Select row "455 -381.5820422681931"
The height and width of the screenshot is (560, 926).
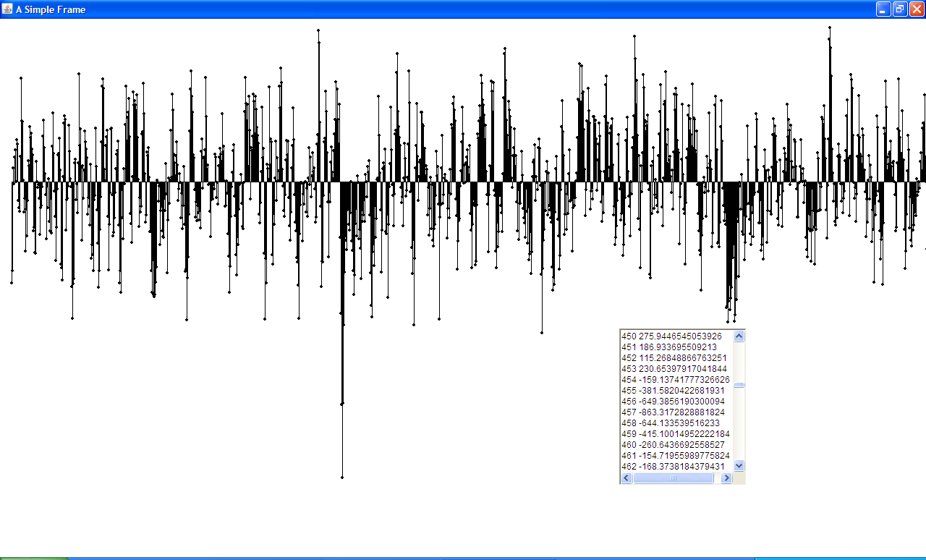tap(677, 391)
